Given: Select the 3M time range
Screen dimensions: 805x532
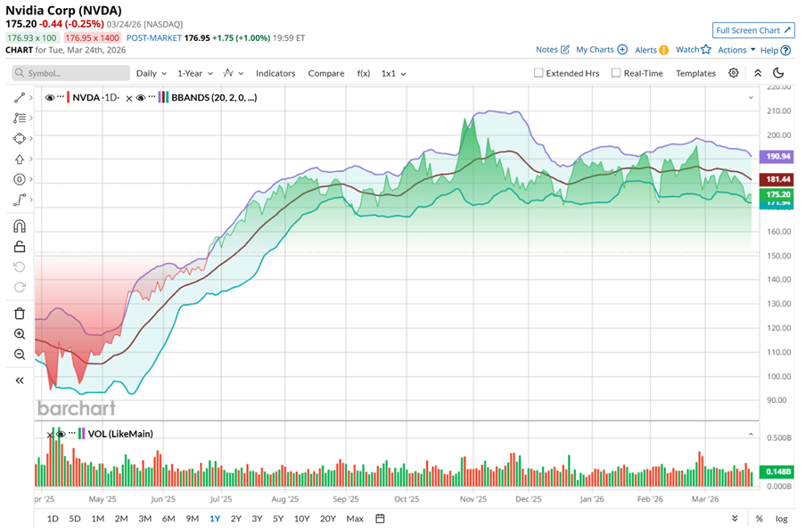Looking at the screenshot, I should coord(144,519).
